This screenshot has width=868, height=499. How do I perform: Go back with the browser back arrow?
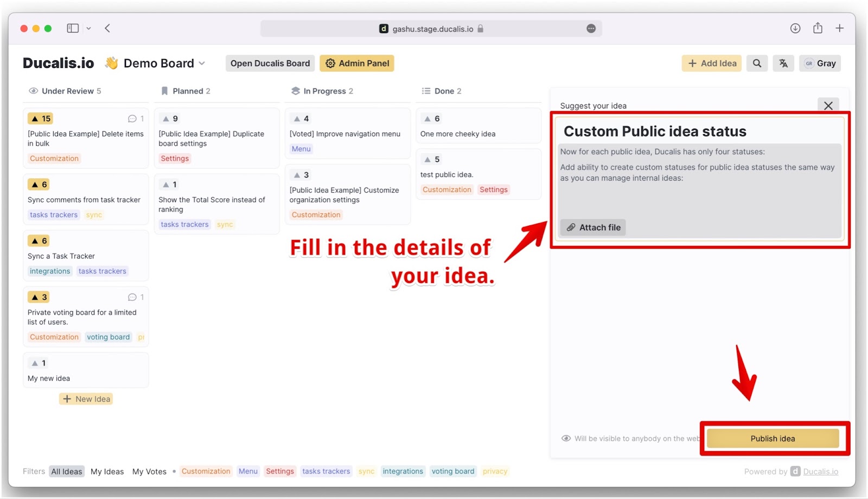tap(107, 28)
